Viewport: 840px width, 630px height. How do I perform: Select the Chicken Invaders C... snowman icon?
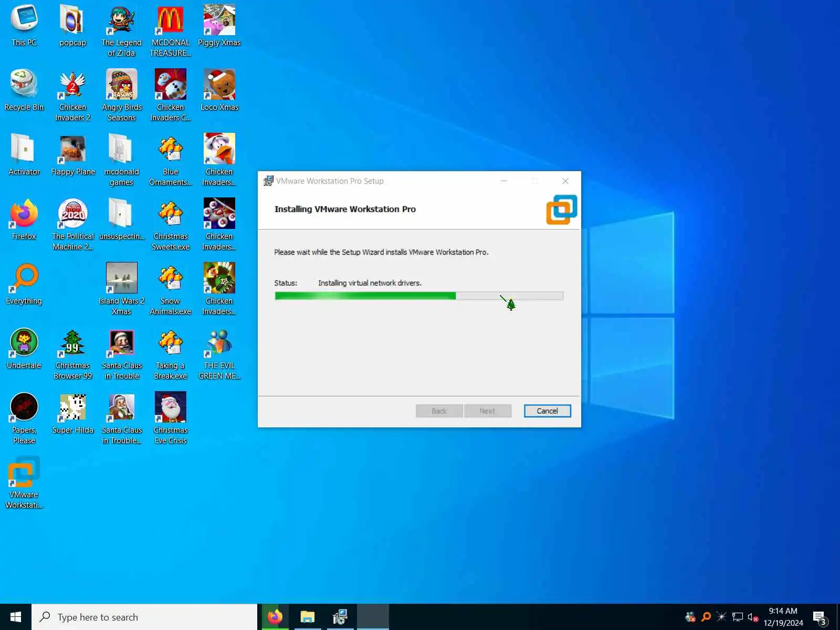pos(170,96)
